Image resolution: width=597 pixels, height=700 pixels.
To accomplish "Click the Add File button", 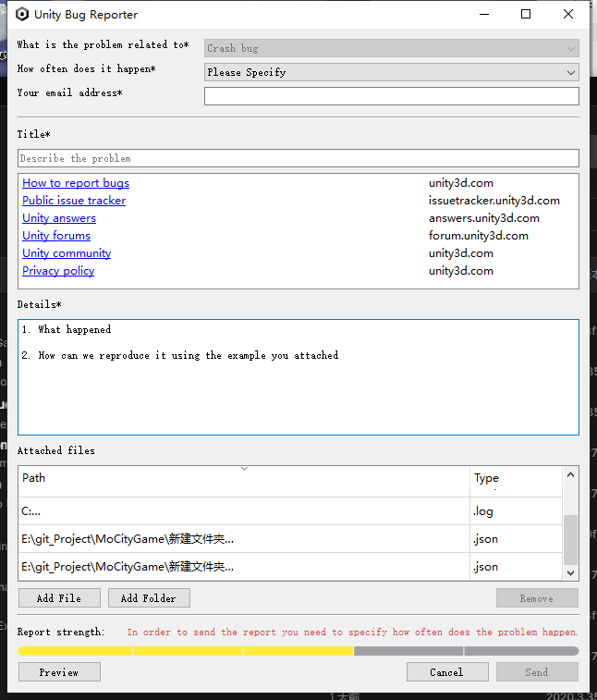I will pyautogui.click(x=59, y=598).
